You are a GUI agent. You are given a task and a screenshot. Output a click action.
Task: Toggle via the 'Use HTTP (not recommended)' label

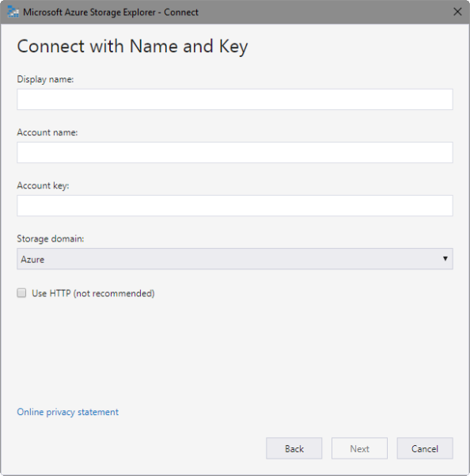[93, 293]
